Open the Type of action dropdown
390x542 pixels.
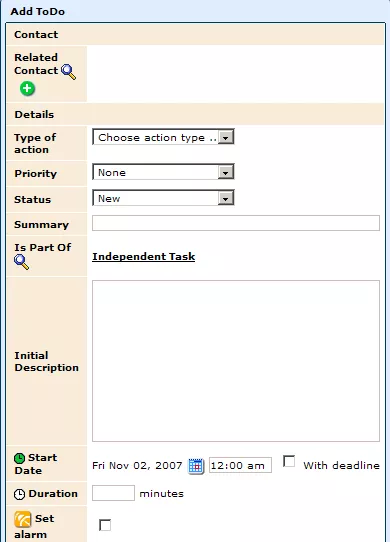[x=163, y=137]
